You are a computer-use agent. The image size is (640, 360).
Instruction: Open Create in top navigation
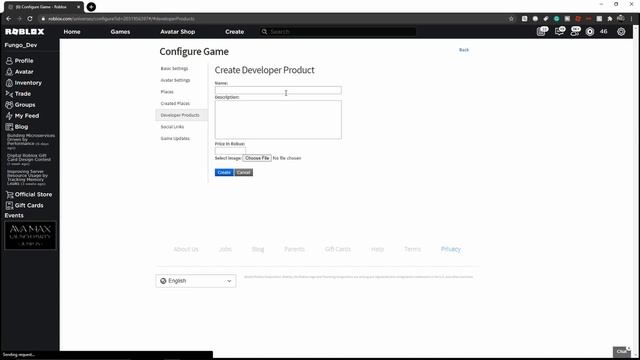click(234, 31)
